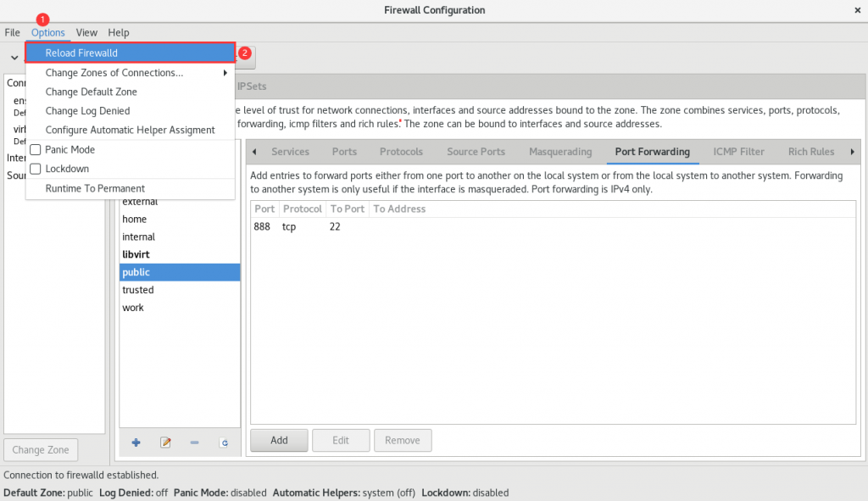Click the edit zone pencil icon
868x501 pixels.
coord(165,442)
